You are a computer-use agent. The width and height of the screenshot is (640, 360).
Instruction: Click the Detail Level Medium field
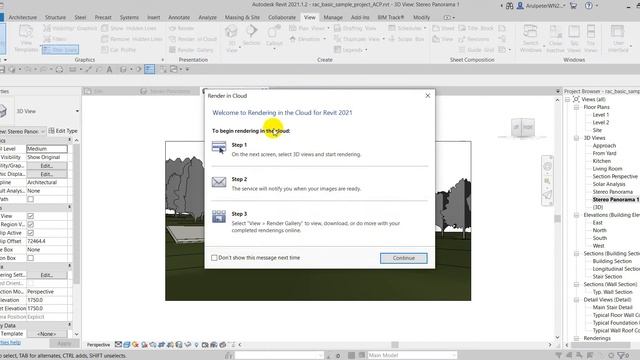pyautogui.click(x=47, y=149)
